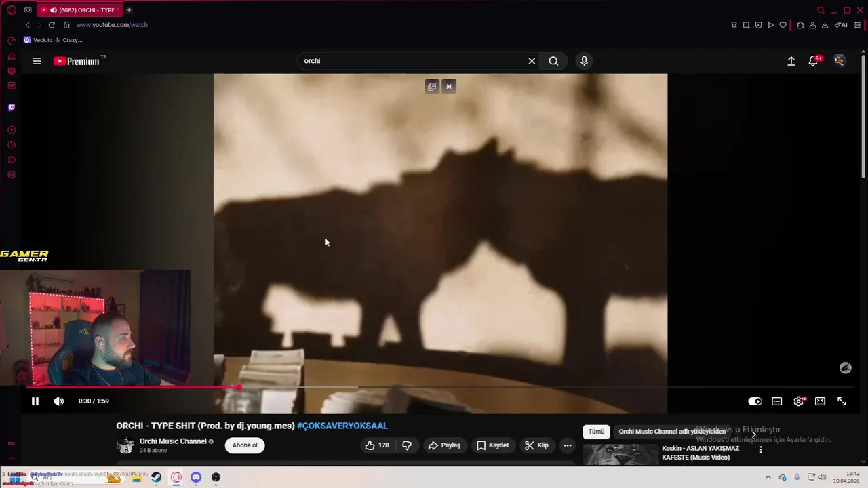Viewport: 868px width, 488px height.
Task: Save video with Kaydet button
Action: [x=492, y=445]
